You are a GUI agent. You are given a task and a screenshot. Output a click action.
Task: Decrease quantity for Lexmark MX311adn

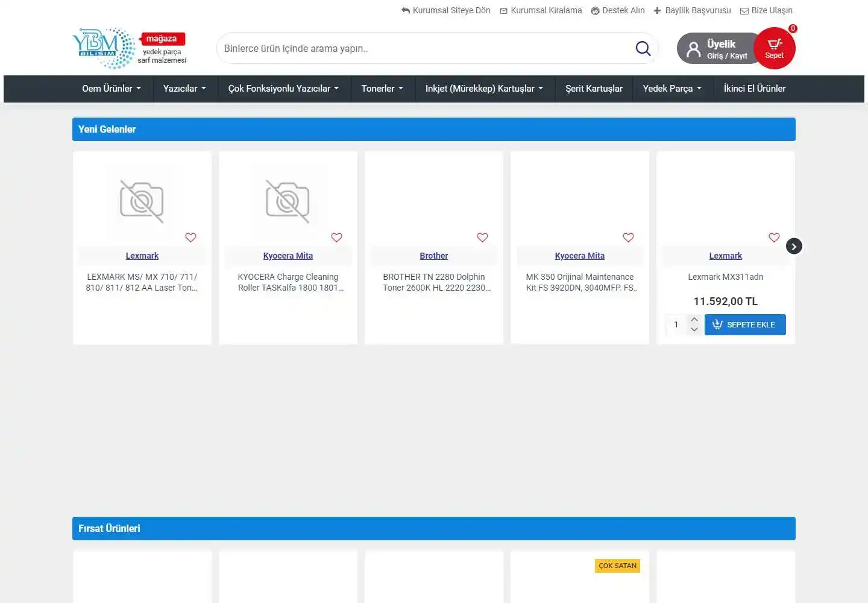coord(694,329)
